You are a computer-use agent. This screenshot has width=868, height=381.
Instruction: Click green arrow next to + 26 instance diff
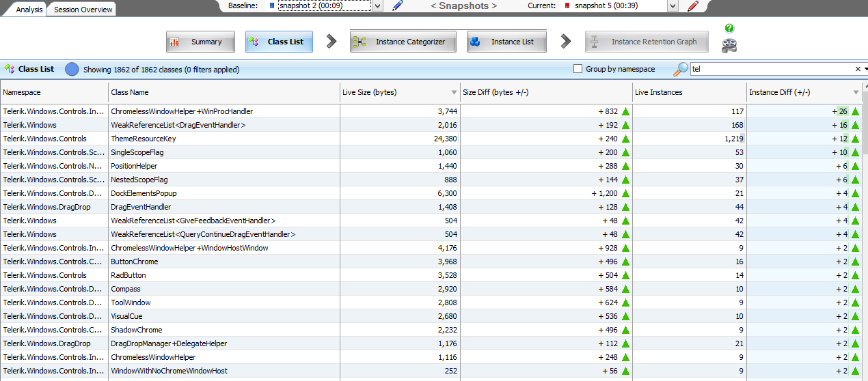pyautogui.click(x=855, y=111)
